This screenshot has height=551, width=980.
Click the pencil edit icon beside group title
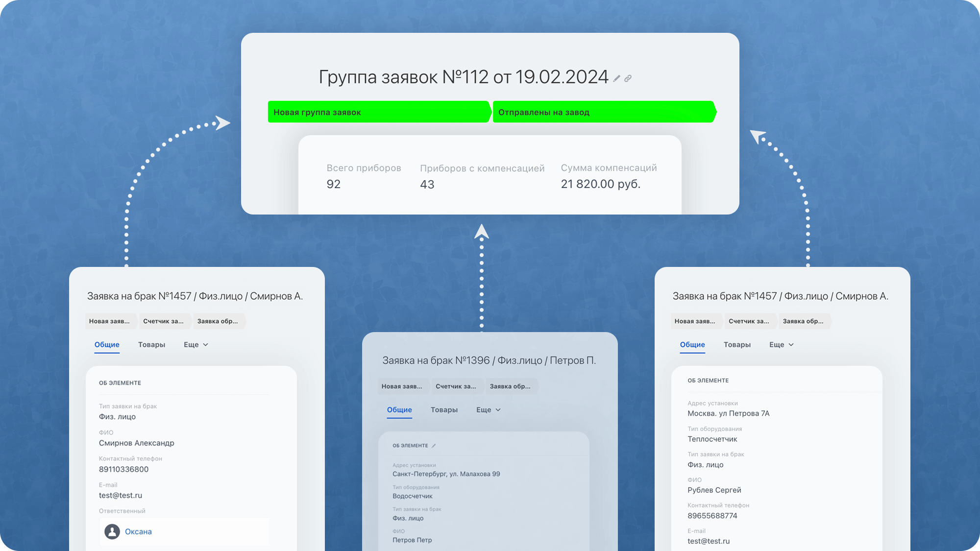click(617, 78)
